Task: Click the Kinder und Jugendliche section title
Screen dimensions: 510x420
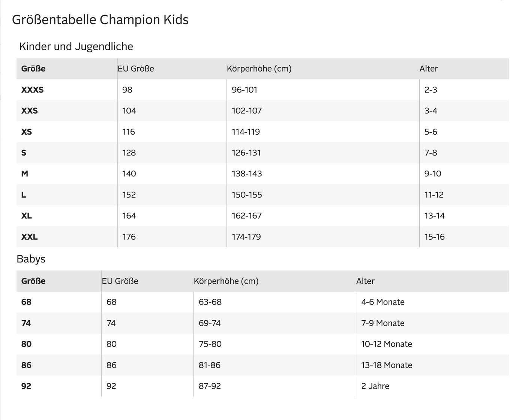Action: (76, 46)
